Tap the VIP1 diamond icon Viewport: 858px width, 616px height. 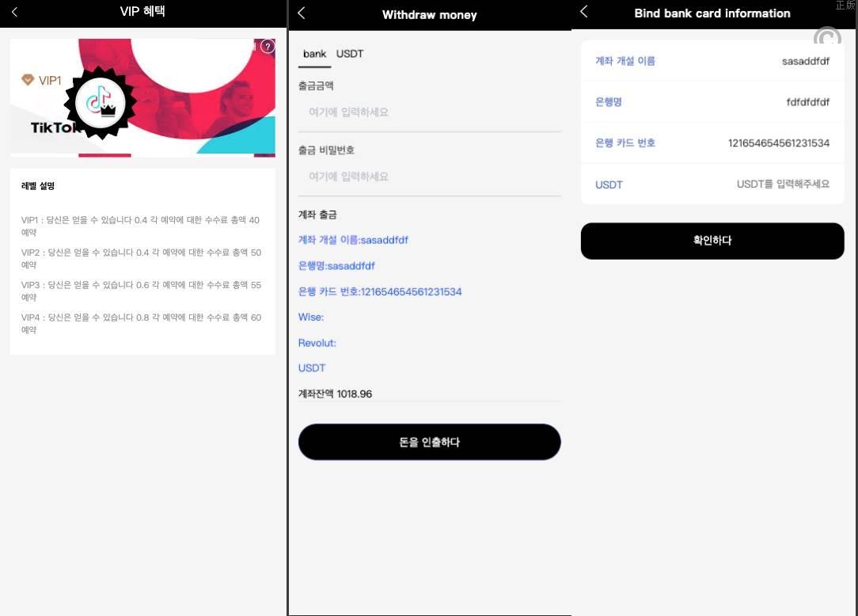tap(28, 80)
